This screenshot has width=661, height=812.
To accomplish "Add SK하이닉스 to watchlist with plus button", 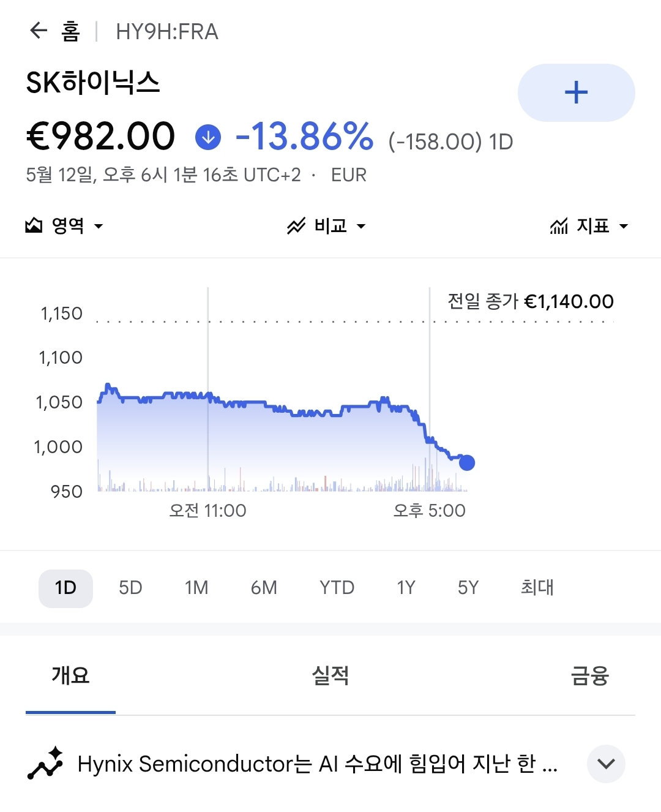I will click(576, 92).
